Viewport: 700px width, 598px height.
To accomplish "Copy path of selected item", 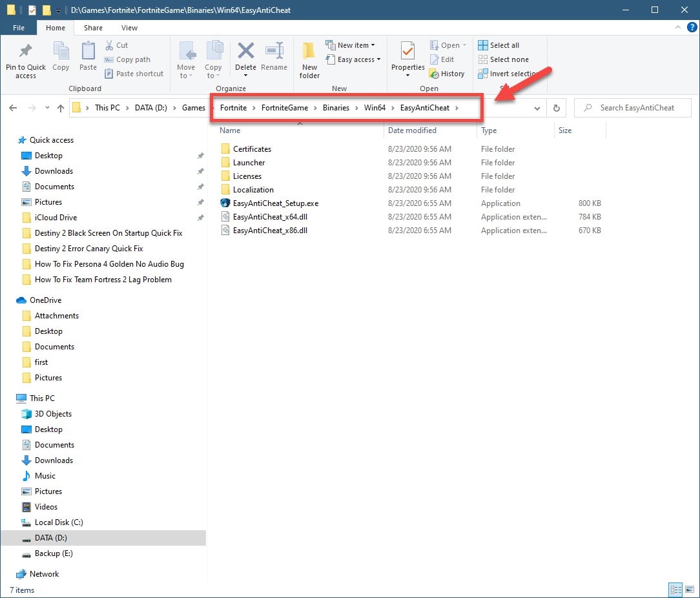I will pyautogui.click(x=128, y=59).
